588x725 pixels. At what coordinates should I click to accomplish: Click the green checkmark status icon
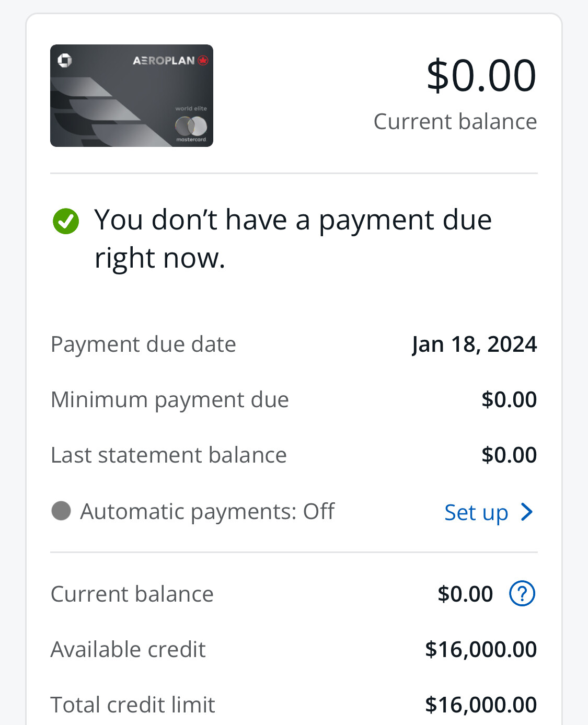66,221
